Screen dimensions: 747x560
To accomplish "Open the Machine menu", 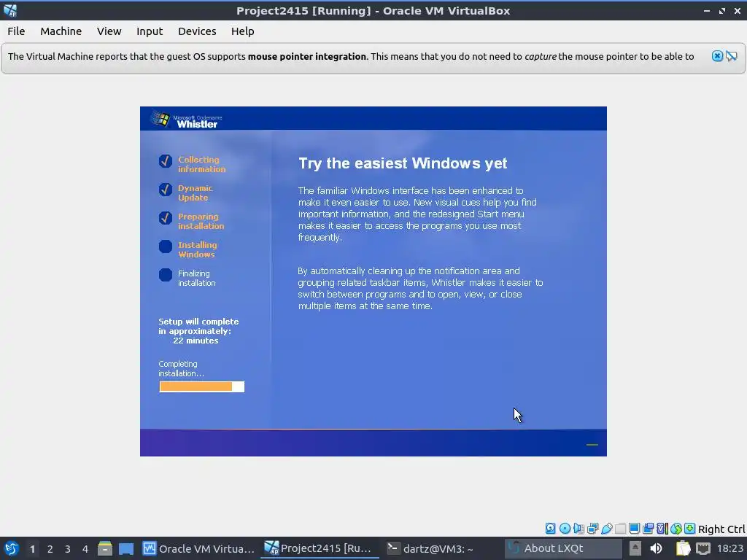I will 61,31.
